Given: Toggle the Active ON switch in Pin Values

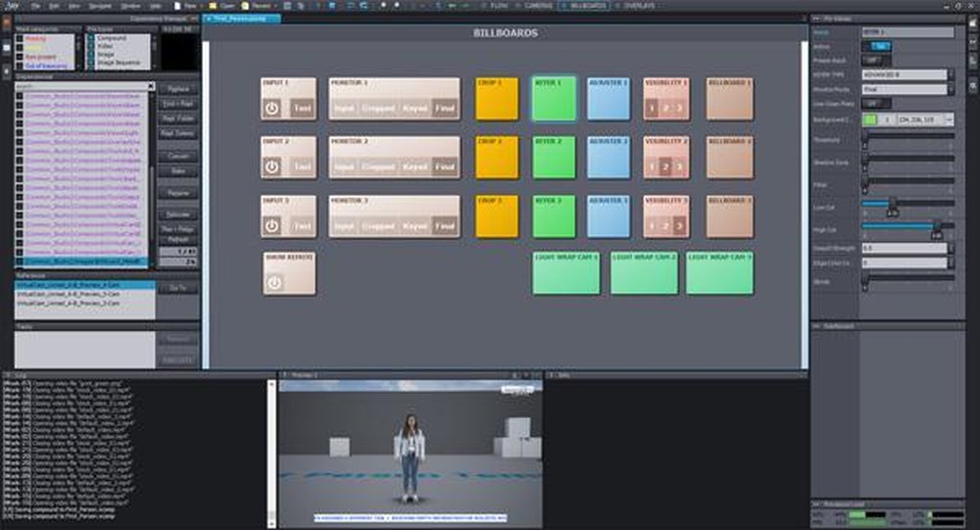Looking at the screenshot, I should pyautogui.click(x=877, y=46).
